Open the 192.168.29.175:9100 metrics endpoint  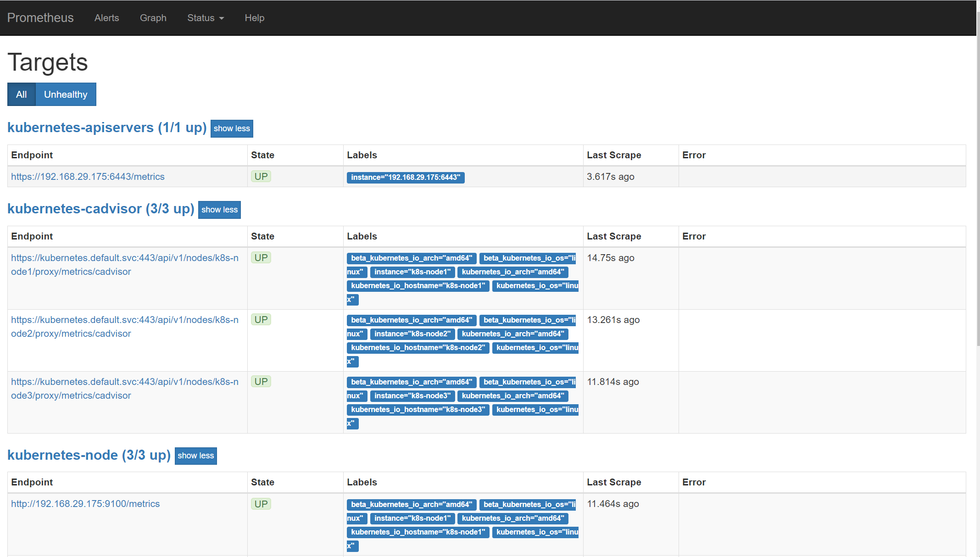[85, 504]
